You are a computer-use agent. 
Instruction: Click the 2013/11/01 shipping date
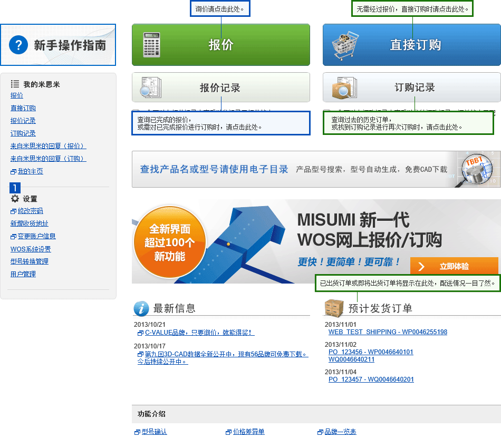pos(341,325)
